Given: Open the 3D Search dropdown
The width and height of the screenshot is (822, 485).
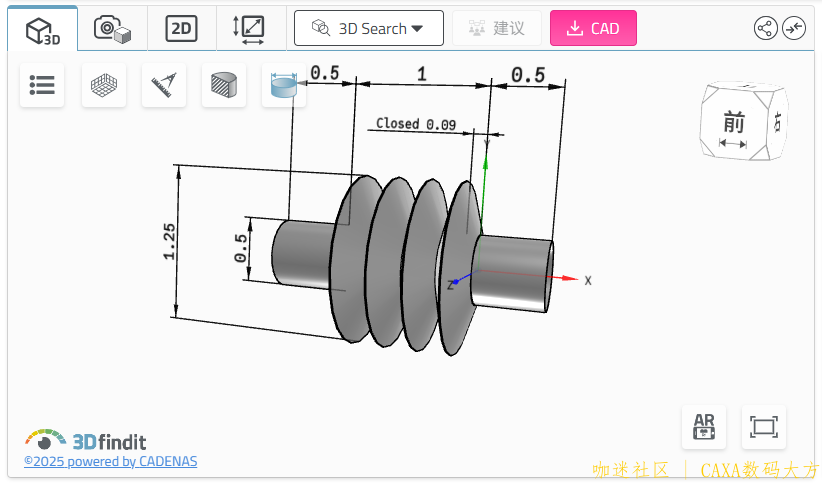Looking at the screenshot, I should [x=369, y=28].
